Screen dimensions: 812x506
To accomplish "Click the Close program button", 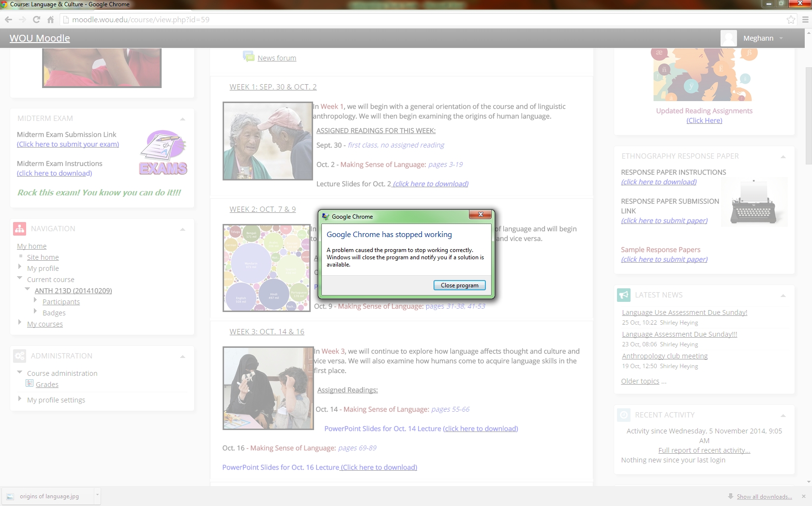I will pos(459,285).
